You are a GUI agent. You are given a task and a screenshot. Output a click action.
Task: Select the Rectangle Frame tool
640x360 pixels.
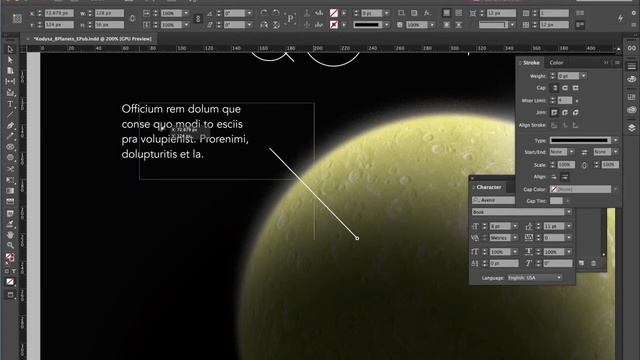10,147
